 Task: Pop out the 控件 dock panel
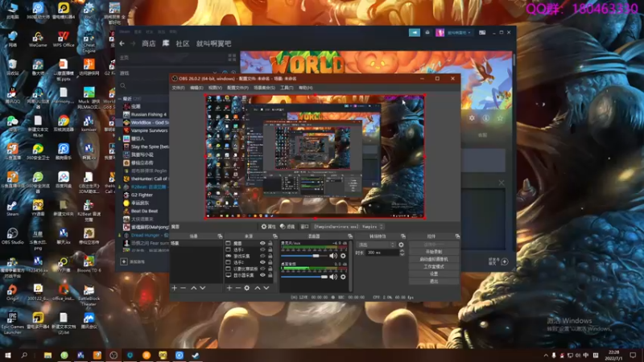pos(457,237)
